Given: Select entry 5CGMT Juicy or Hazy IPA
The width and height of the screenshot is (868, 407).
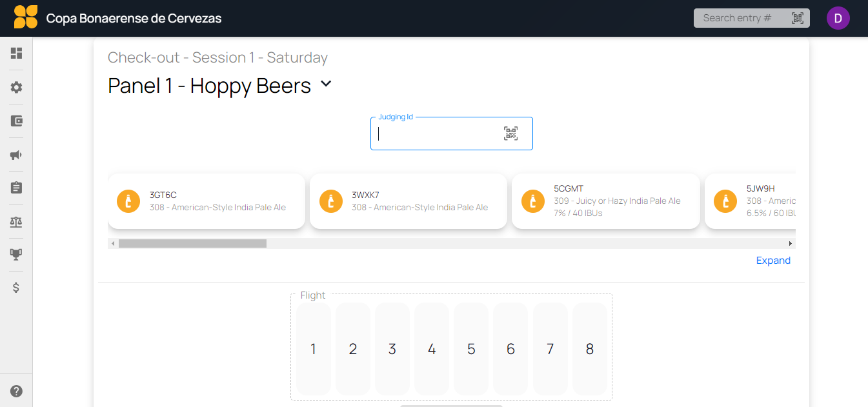Looking at the screenshot, I should tap(605, 201).
